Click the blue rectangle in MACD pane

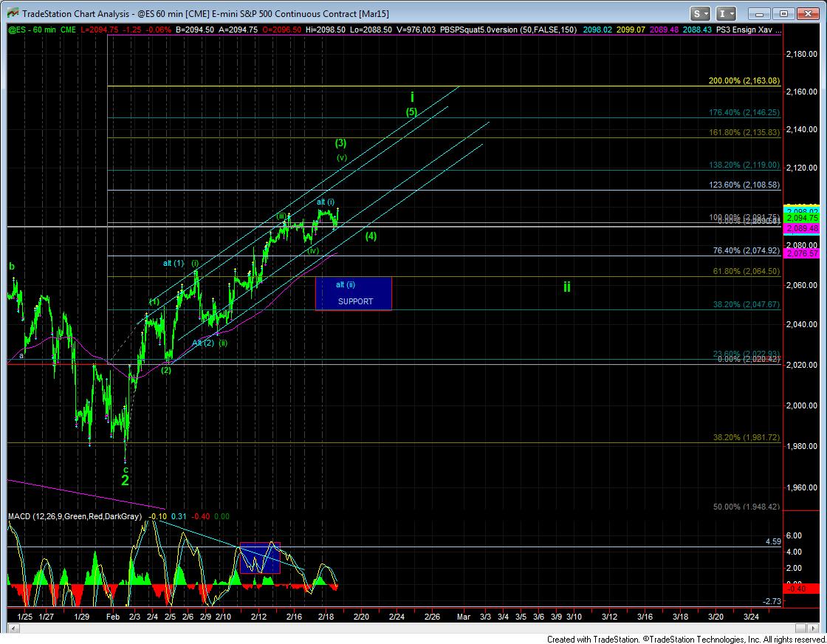point(260,558)
